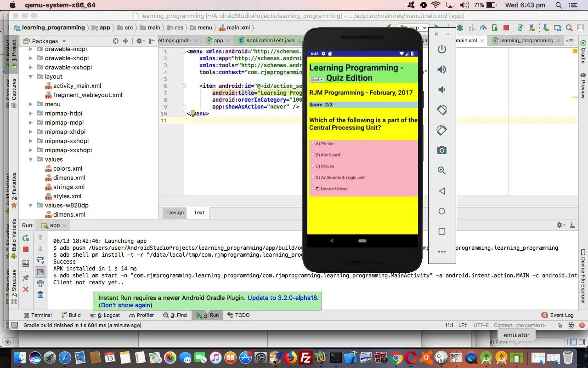Click the Search Everywhere magnifier
The image size is (588, 368).
(x=569, y=28)
